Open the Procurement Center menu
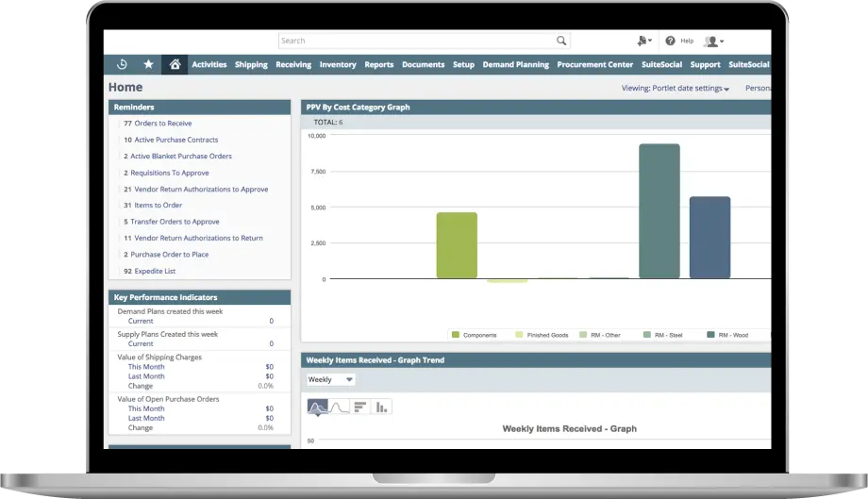 595,65
